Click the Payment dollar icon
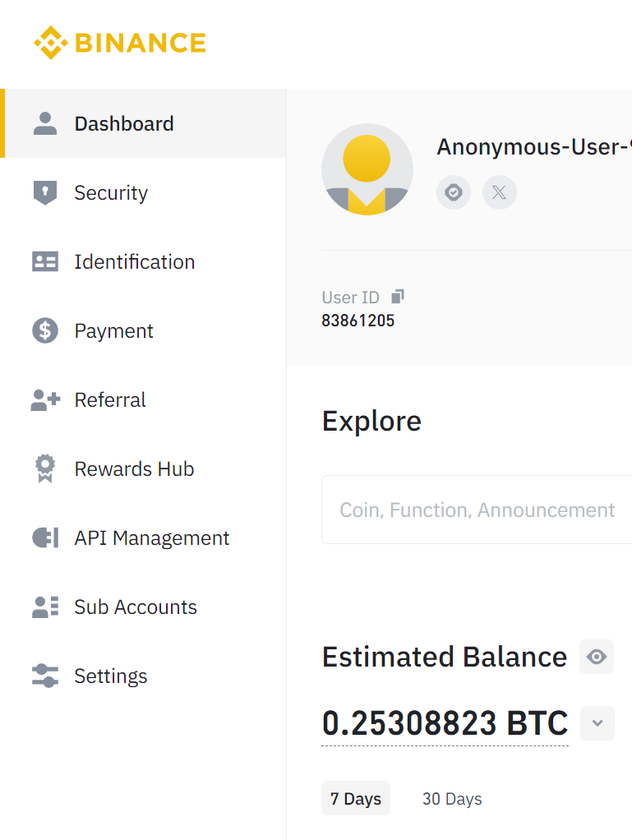 [45, 330]
